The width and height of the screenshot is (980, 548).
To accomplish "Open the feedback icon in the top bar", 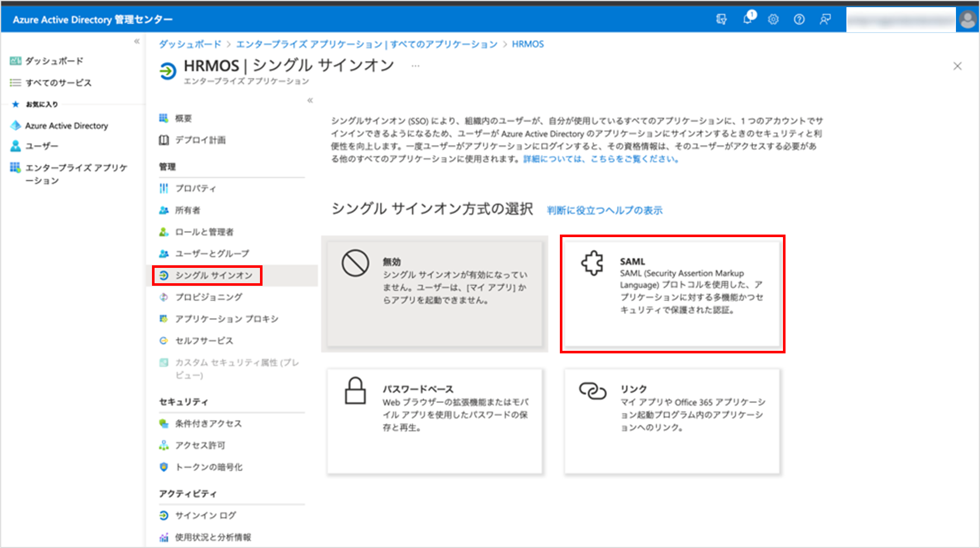I will point(825,19).
